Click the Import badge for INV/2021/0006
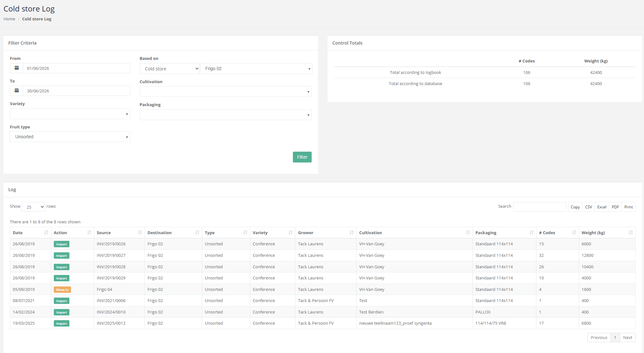 coord(61,301)
